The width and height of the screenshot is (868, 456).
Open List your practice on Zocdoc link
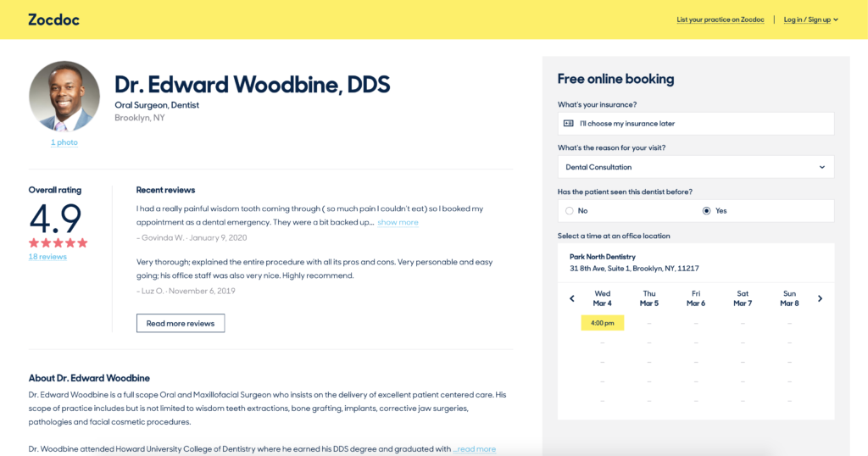click(x=721, y=19)
